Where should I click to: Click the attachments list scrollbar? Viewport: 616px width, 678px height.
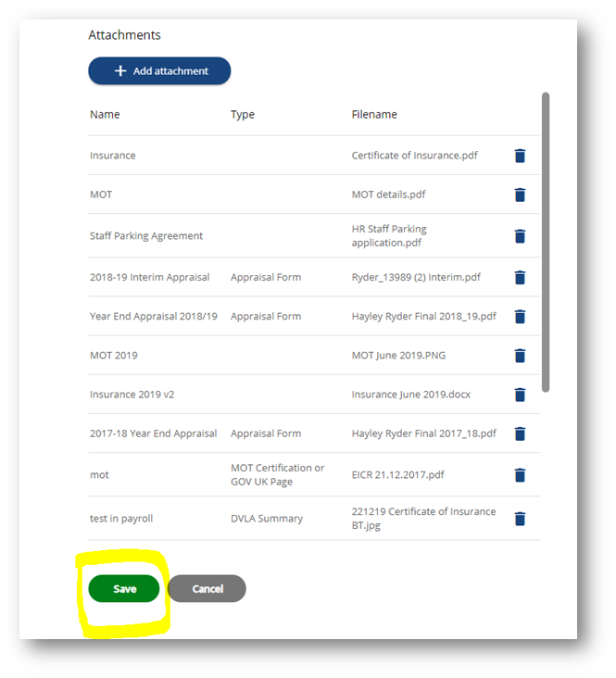click(x=546, y=242)
